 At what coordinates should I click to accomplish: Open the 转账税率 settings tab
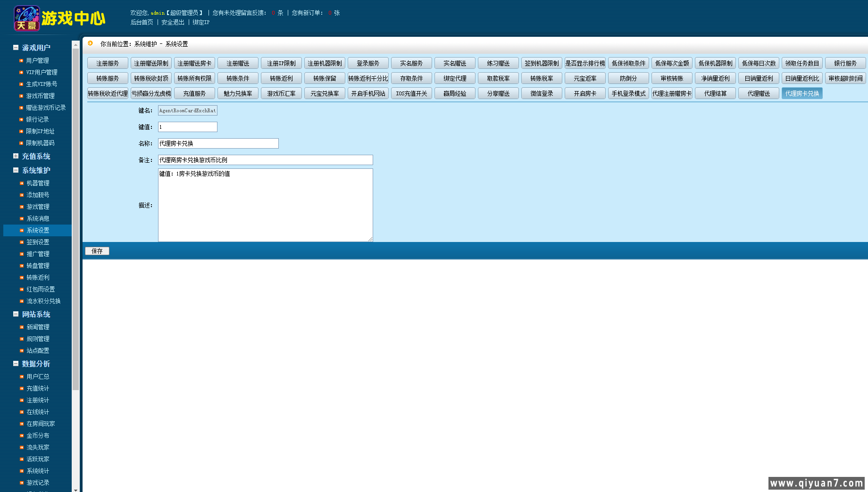click(542, 78)
